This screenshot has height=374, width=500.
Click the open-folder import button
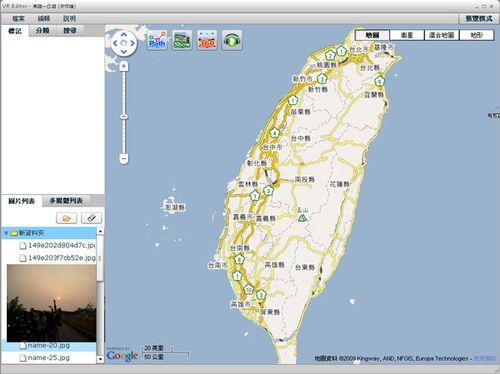(67, 218)
